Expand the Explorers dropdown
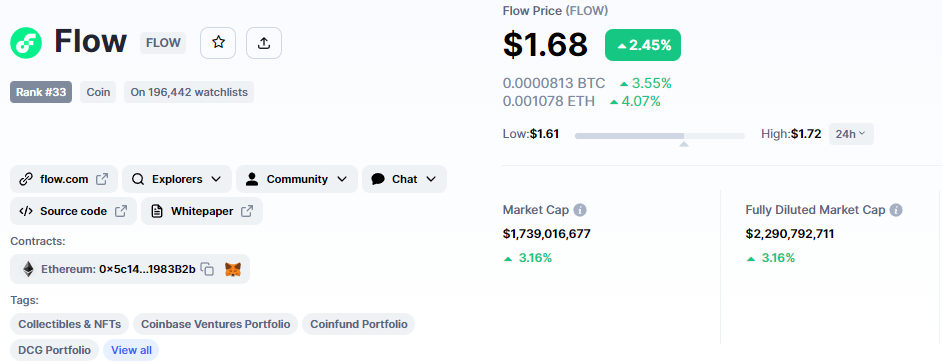 [x=177, y=179]
